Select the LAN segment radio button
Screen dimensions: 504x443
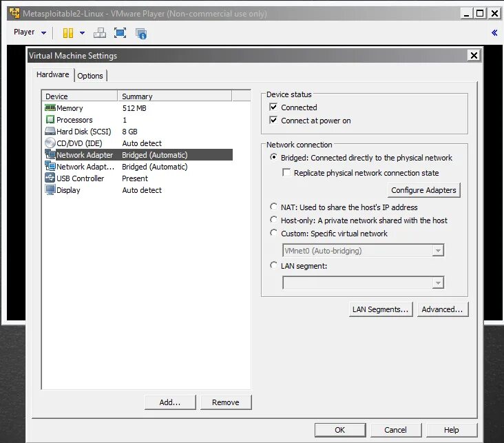click(x=273, y=265)
